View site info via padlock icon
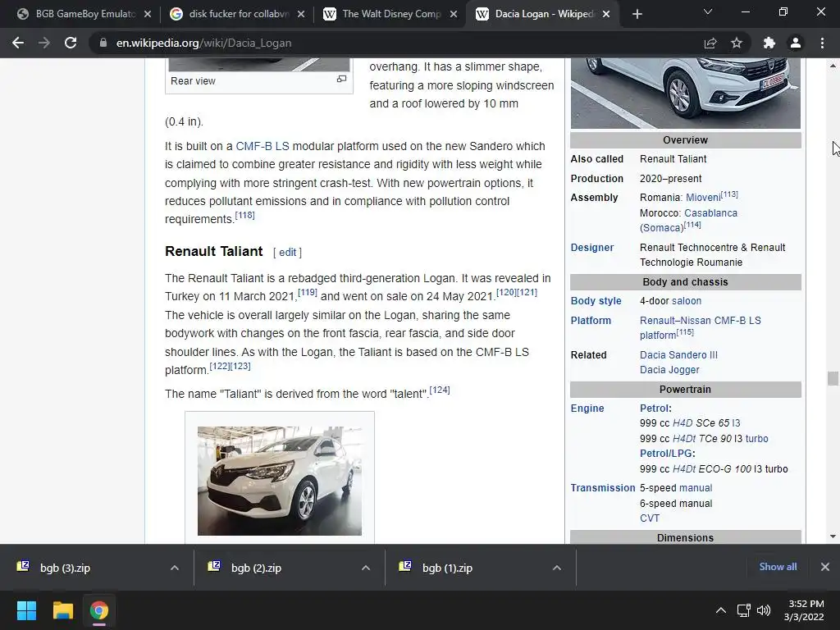 (x=103, y=43)
